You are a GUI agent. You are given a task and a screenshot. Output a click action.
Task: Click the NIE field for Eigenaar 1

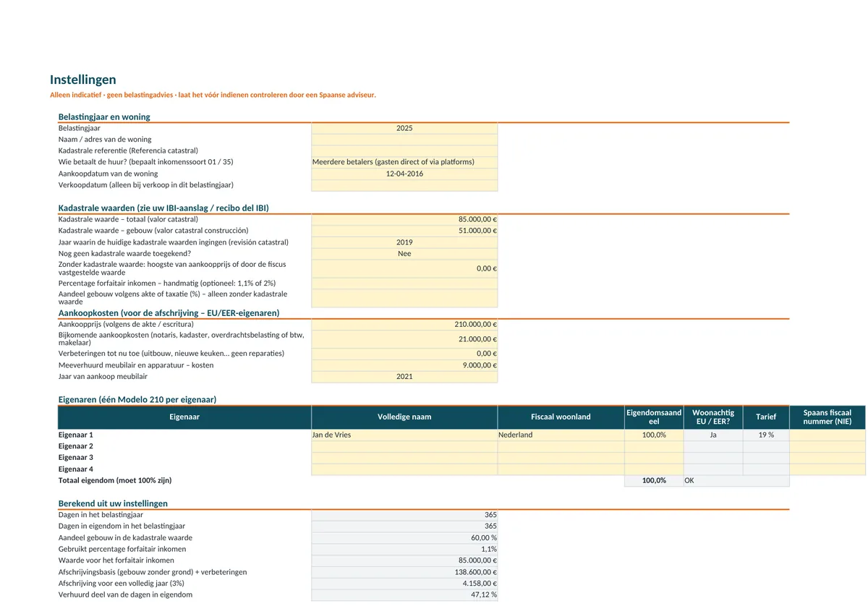(x=827, y=435)
